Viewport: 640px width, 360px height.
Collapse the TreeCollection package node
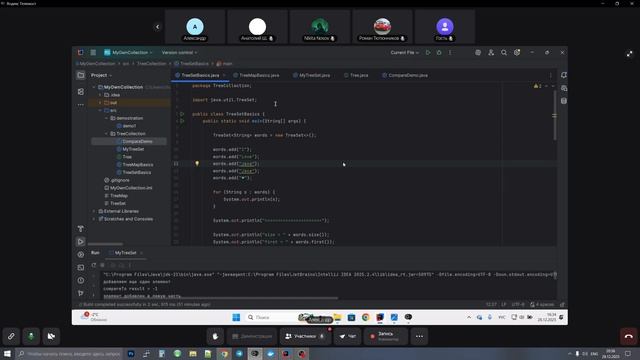pyautogui.click(x=107, y=133)
